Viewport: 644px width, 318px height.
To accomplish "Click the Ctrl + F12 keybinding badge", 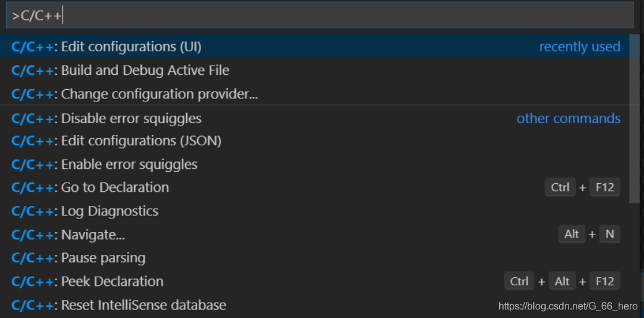I will [582, 187].
